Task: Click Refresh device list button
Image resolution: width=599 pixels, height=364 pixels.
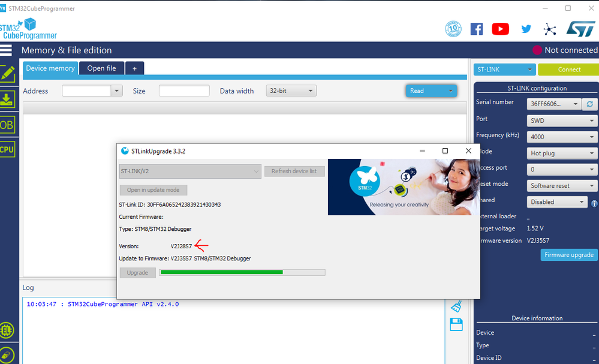Action: [294, 171]
